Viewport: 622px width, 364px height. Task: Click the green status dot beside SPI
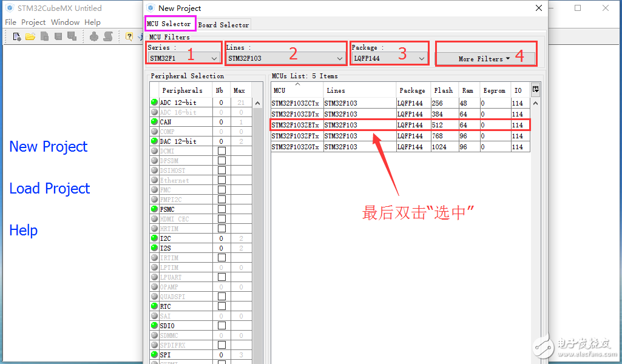point(154,354)
